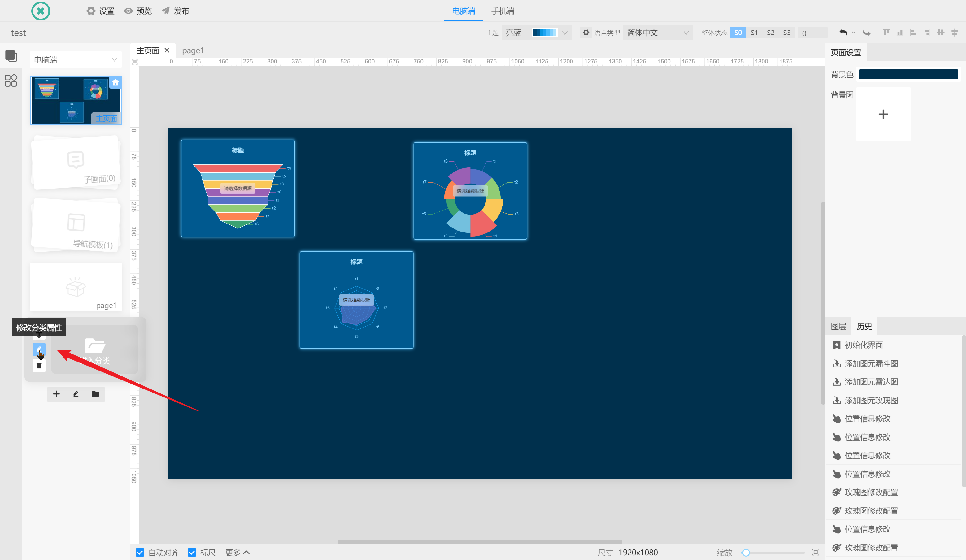This screenshot has height=560, width=966.
Task: Open the 简体中文 language dropdown
Action: click(x=658, y=33)
